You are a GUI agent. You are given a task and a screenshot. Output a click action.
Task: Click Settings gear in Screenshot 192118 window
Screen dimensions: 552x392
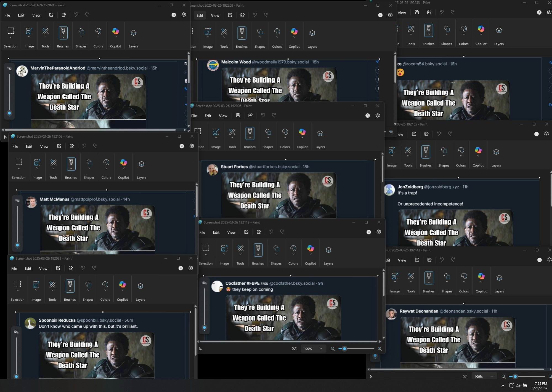click(379, 232)
